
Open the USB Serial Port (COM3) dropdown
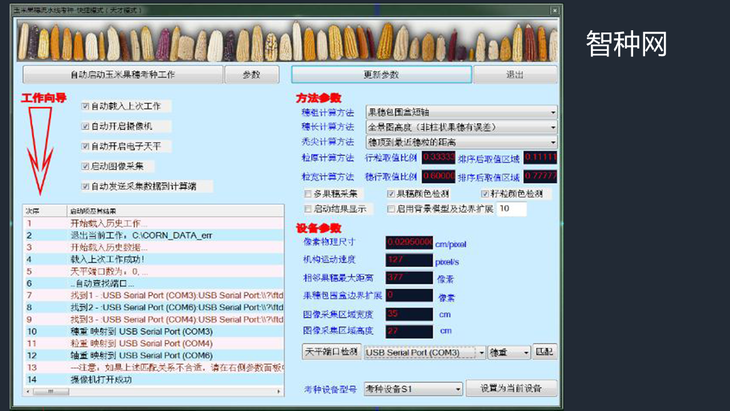pos(480,353)
